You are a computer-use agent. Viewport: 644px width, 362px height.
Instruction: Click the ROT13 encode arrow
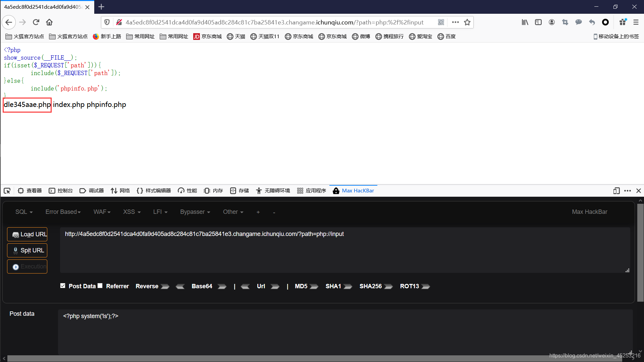[426, 286]
